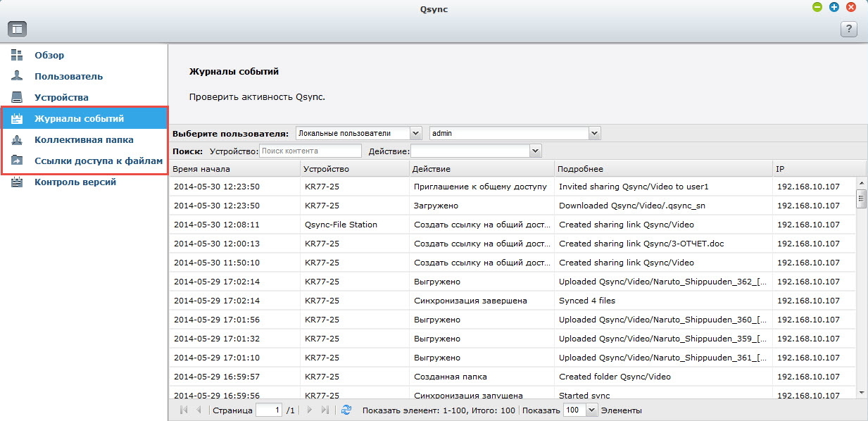Open help with the question mark button

[x=848, y=29]
